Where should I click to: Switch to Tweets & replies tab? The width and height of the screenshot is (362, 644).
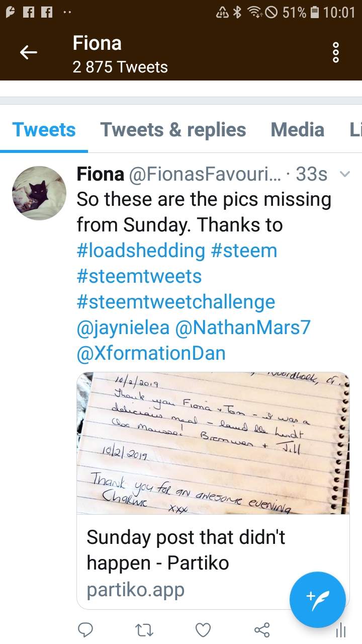[x=173, y=130]
